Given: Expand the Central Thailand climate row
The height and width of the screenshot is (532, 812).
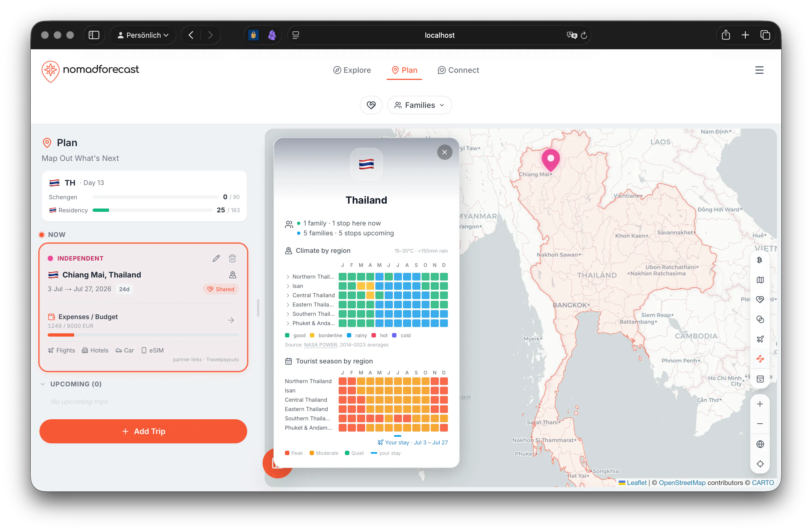Looking at the screenshot, I should 288,295.
